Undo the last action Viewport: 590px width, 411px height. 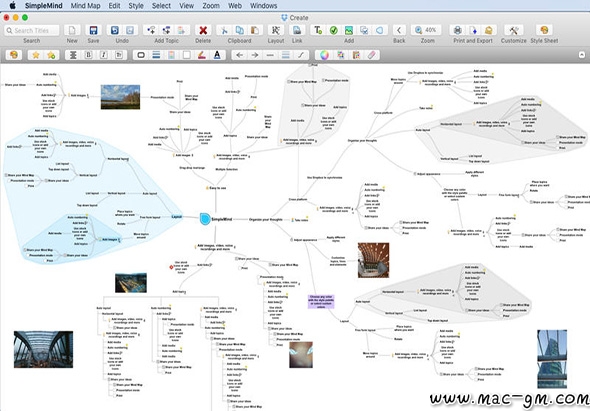click(x=115, y=30)
